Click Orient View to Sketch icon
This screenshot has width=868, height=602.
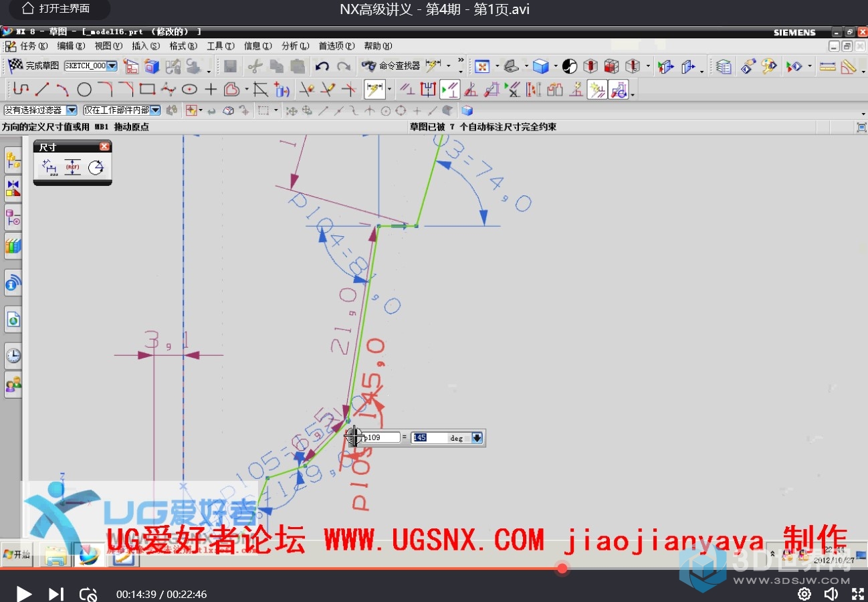point(131,66)
